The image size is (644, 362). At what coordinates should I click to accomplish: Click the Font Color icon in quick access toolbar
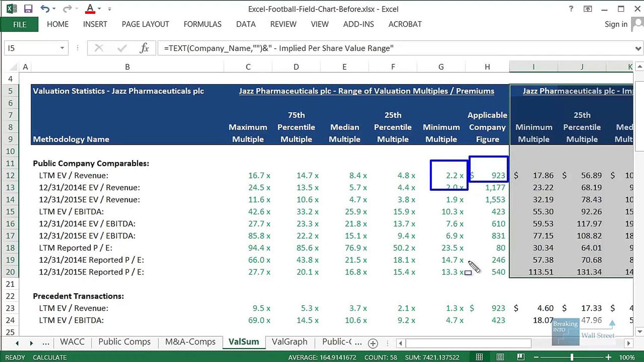[x=90, y=9]
